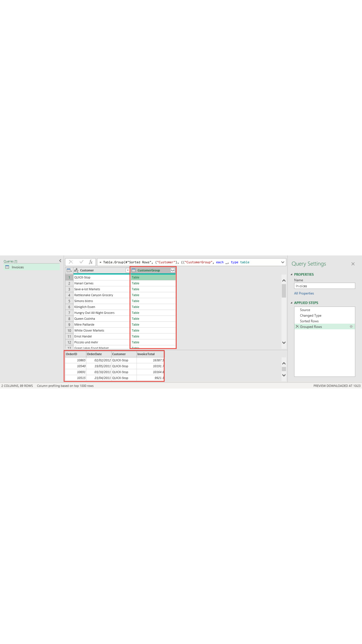Click the table icon at the grid's top-left corner
This screenshot has width=362, height=644.
69,270
